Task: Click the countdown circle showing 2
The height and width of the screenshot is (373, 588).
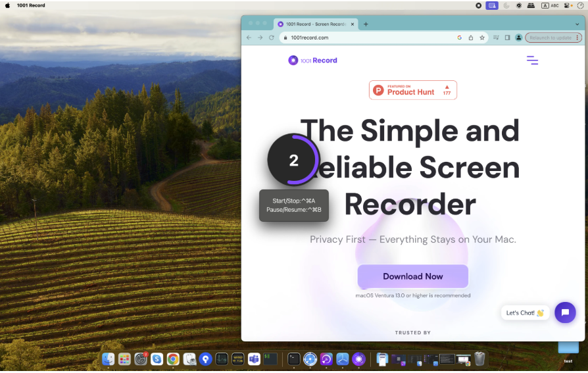Action: [x=293, y=160]
